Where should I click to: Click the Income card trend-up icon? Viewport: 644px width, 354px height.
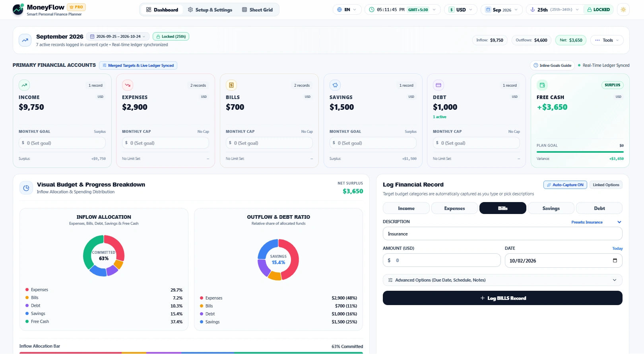[x=24, y=85]
